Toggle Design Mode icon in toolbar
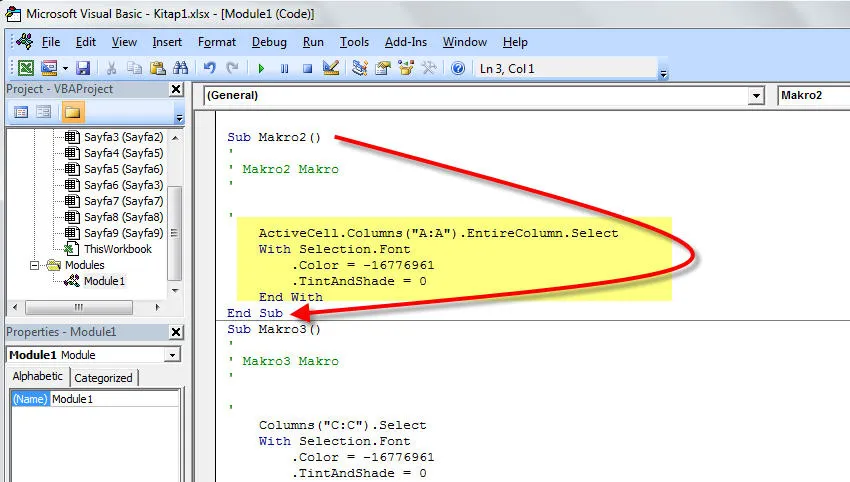The width and height of the screenshot is (850, 482). click(x=331, y=68)
